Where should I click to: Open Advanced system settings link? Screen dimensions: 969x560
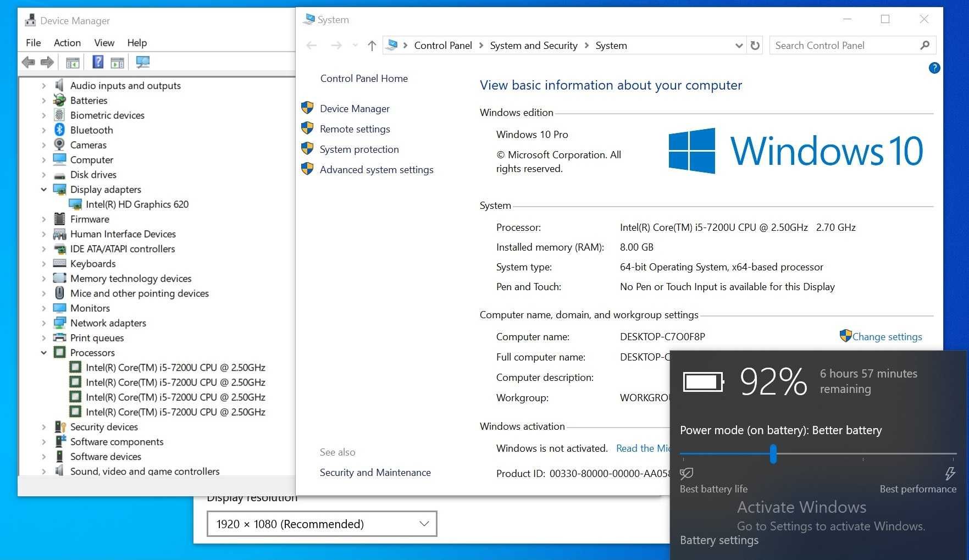tap(376, 169)
